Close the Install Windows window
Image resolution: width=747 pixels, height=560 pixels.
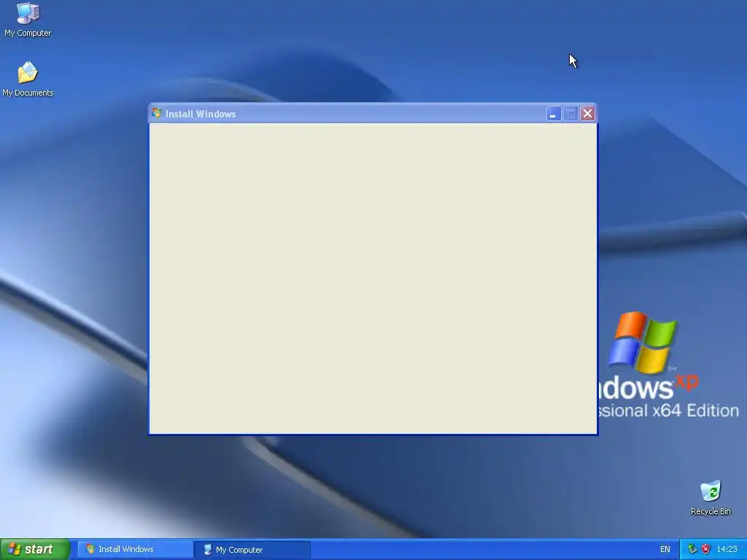point(587,114)
